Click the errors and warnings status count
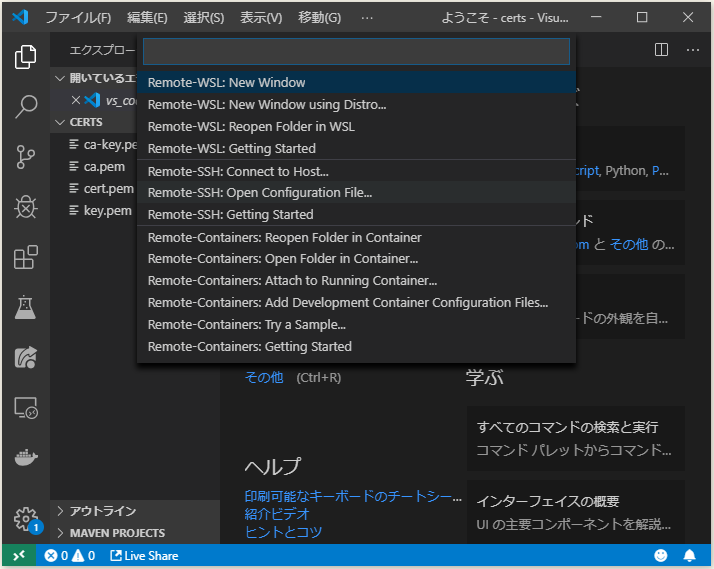This screenshot has height=569, width=714. (x=70, y=556)
